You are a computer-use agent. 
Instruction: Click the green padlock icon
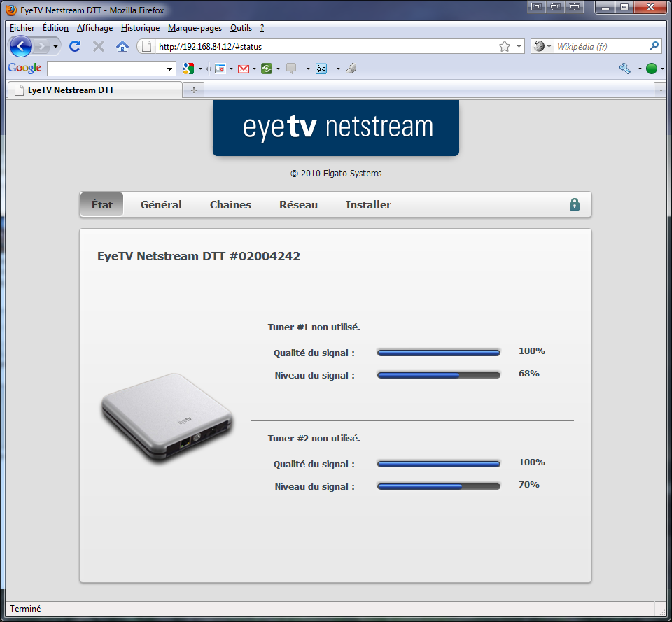574,204
